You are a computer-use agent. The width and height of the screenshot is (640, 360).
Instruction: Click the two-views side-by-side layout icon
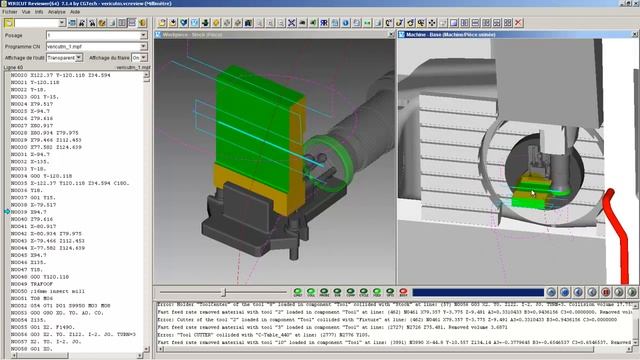pyautogui.click(x=464, y=23)
